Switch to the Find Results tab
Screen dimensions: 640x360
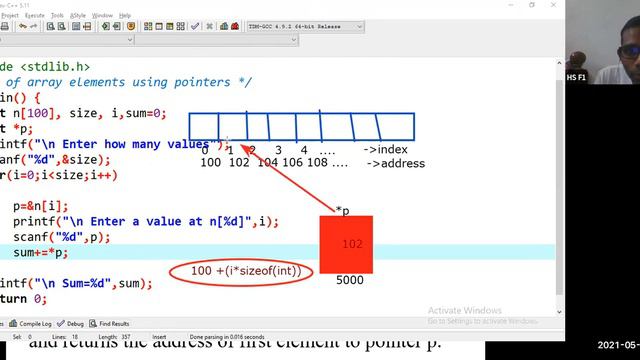tap(109, 324)
